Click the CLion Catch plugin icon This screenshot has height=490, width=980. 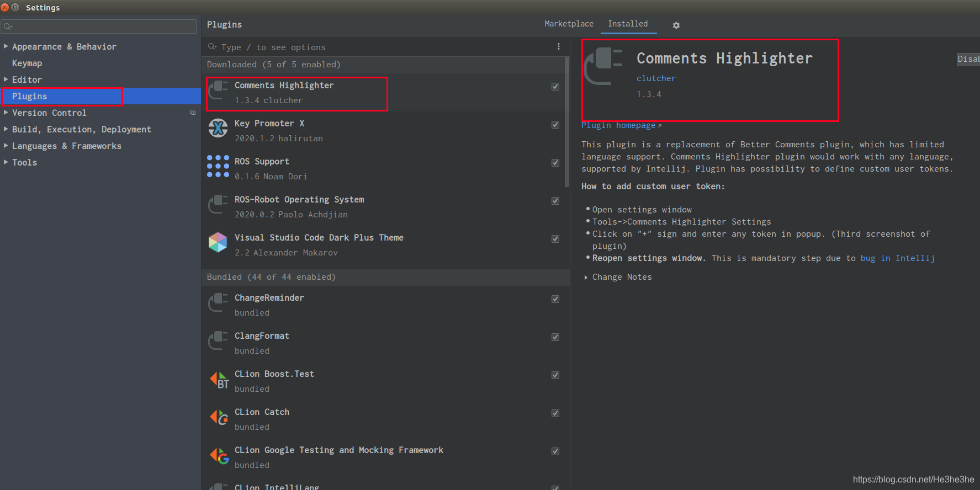pos(219,417)
